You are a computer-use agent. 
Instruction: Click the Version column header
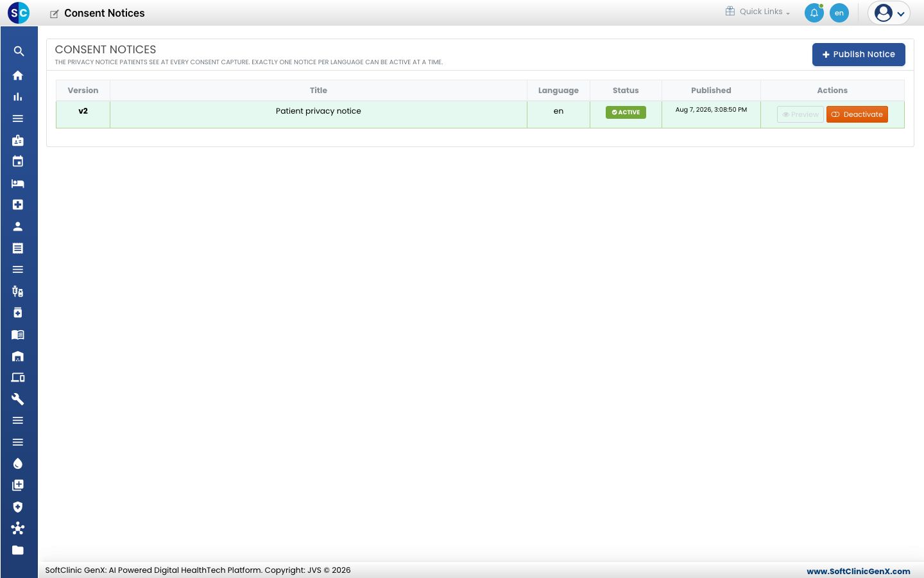pos(83,91)
